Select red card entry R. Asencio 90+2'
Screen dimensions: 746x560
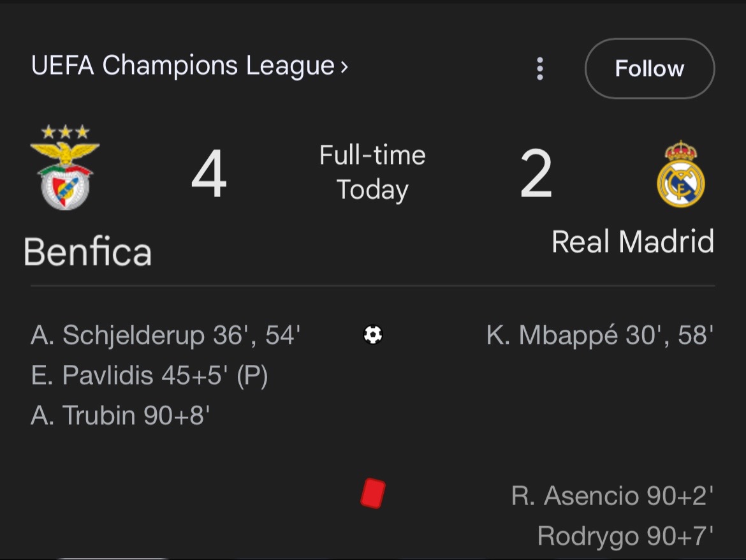click(612, 496)
